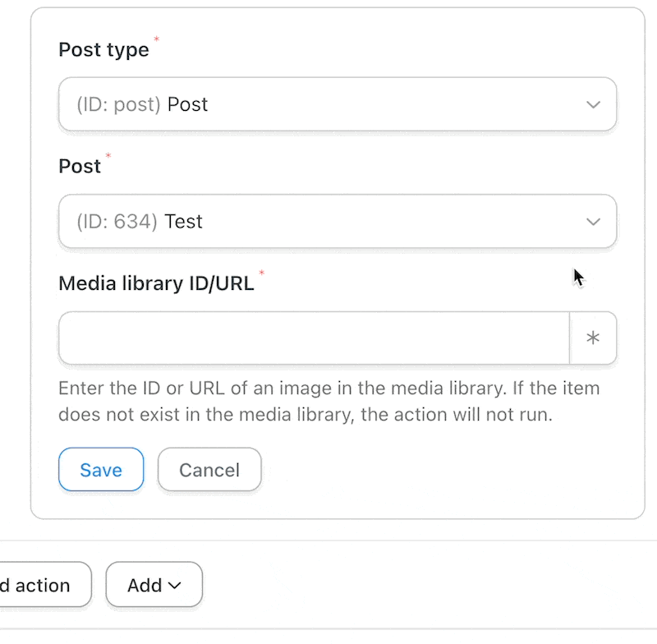
Task: Select the "Test" value in Post field
Action: pos(183,221)
